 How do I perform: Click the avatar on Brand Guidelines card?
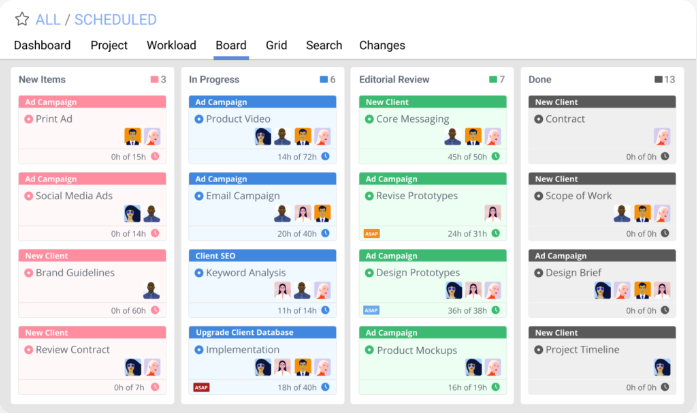coord(152,290)
